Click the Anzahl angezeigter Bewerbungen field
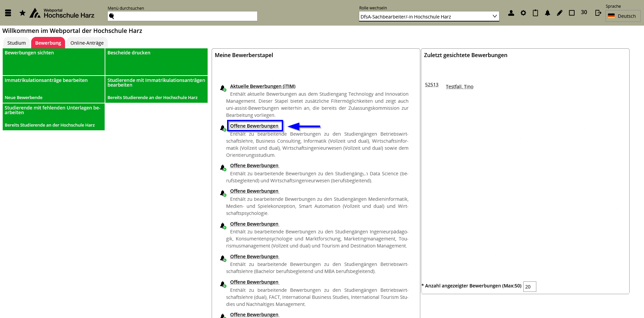This screenshot has width=644, height=318. 529,286
